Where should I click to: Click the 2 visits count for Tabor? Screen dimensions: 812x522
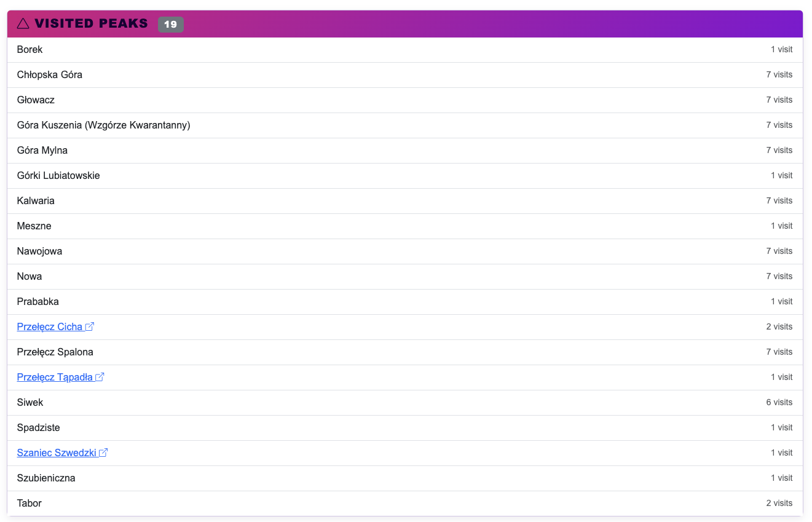coord(779,503)
